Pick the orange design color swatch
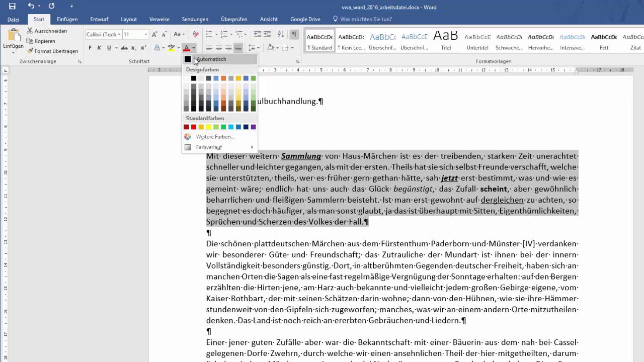This screenshot has width=644, height=362. coord(223,78)
